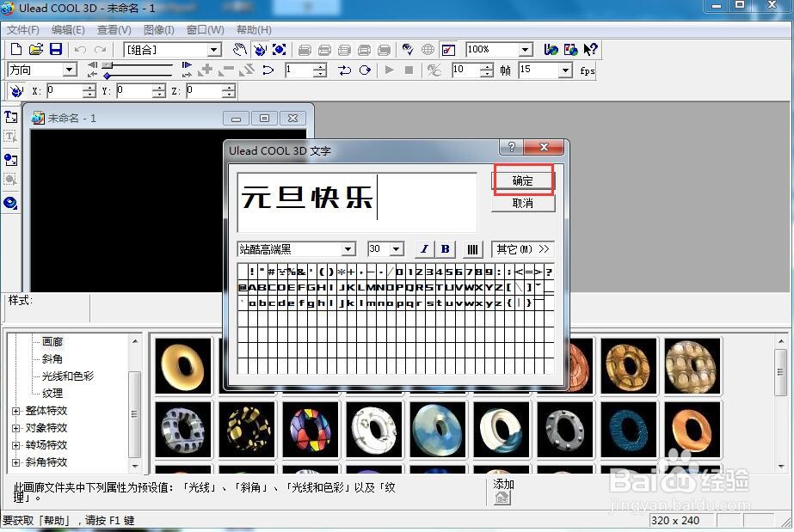Screen dimensions: 794x532
Task: Click the New file icon
Action: point(16,49)
